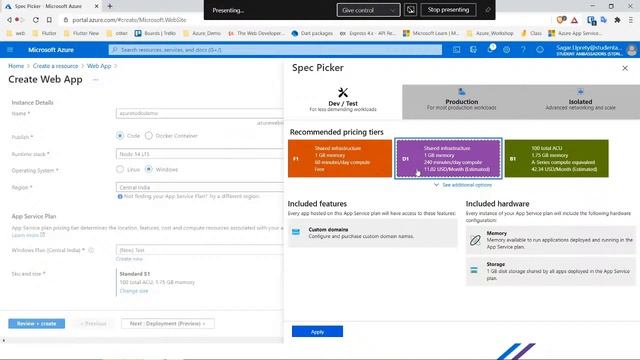The height and width of the screenshot is (360, 640).
Task: Click Next: Deployment (Preview) button
Action: tap(167, 323)
